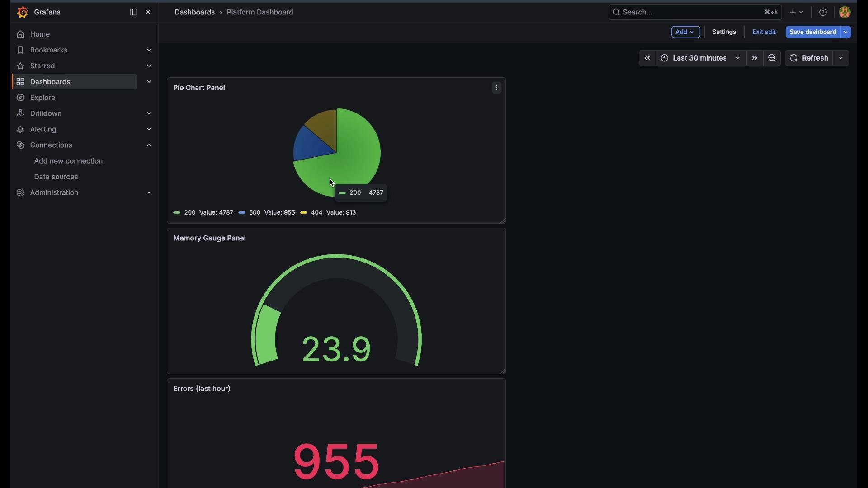Toggle the dock menu sidebar icon
Screen dimensions: 868x488
point(133,12)
